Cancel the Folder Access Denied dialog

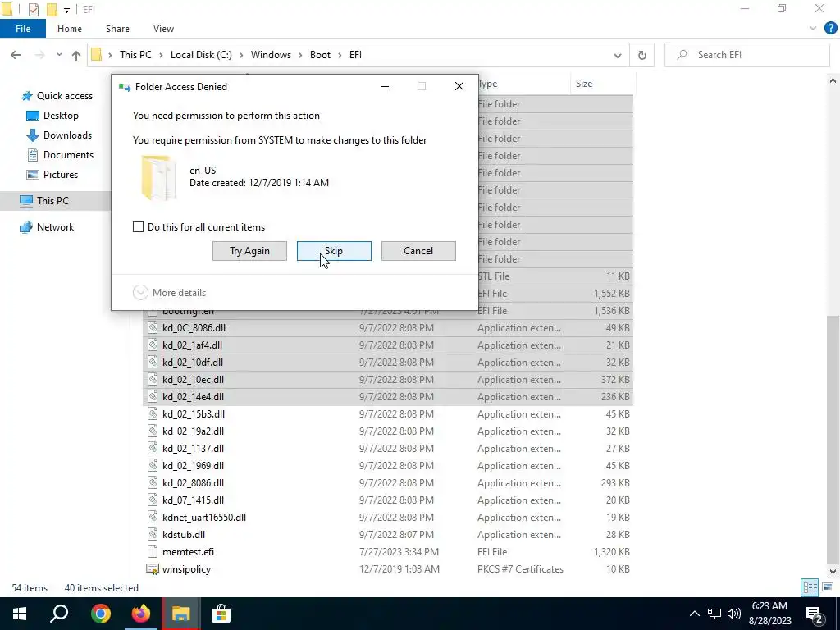pyautogui.click(x=418, y=251)
